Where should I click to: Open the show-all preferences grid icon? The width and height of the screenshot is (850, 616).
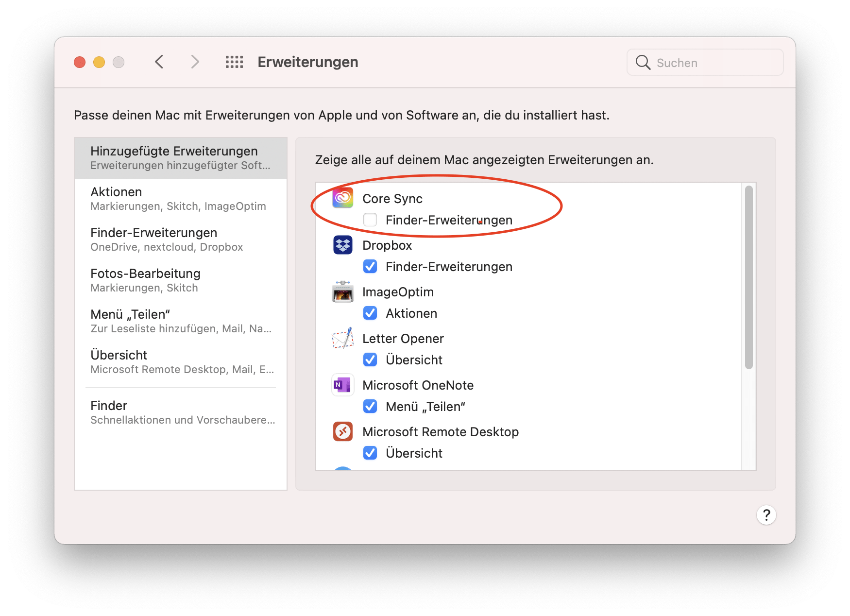(x=234, y=62)
